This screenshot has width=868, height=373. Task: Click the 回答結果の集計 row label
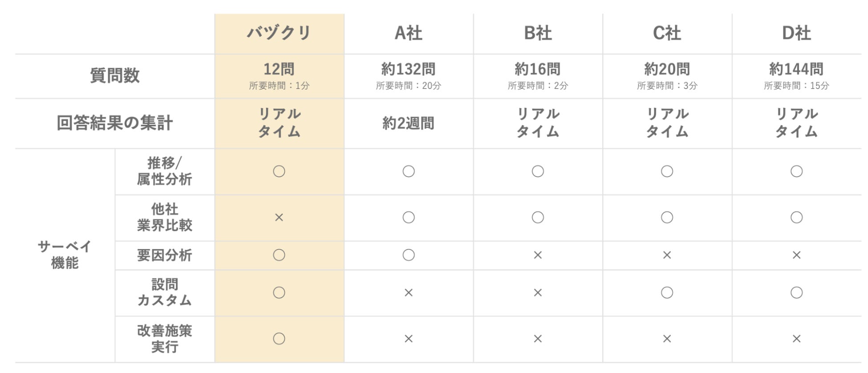115,123
